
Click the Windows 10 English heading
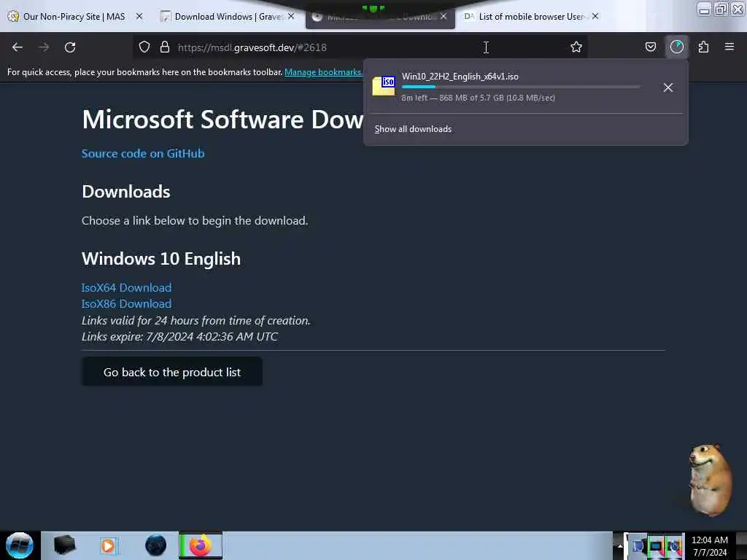(x=161, y=259)
